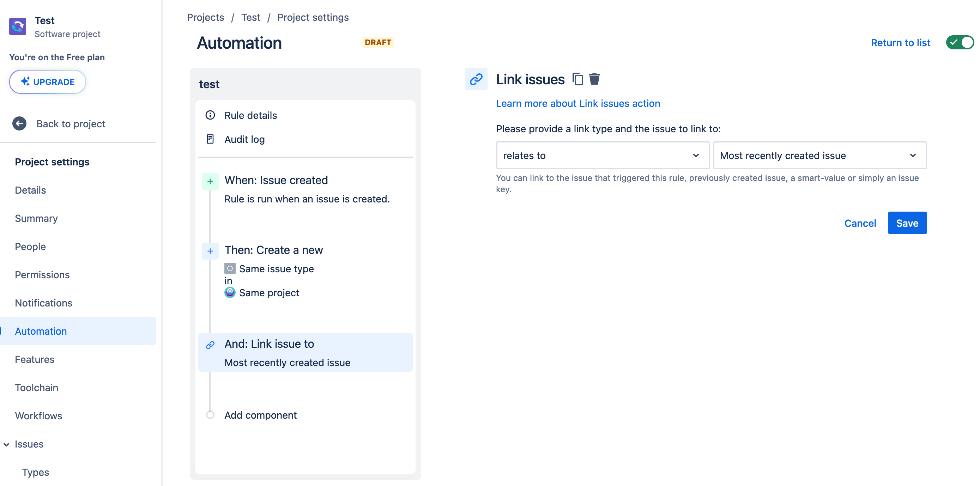Click the Test project avatar icon
Image resolution: width=980 pixels, height=486 pixels.
tap(18, 26)
